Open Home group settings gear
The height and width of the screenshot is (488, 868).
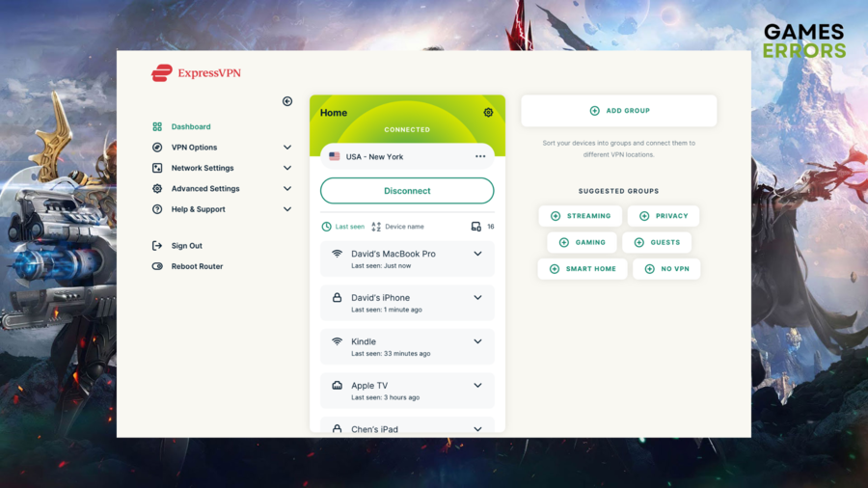pyautogui.click(x=488, y=112)
